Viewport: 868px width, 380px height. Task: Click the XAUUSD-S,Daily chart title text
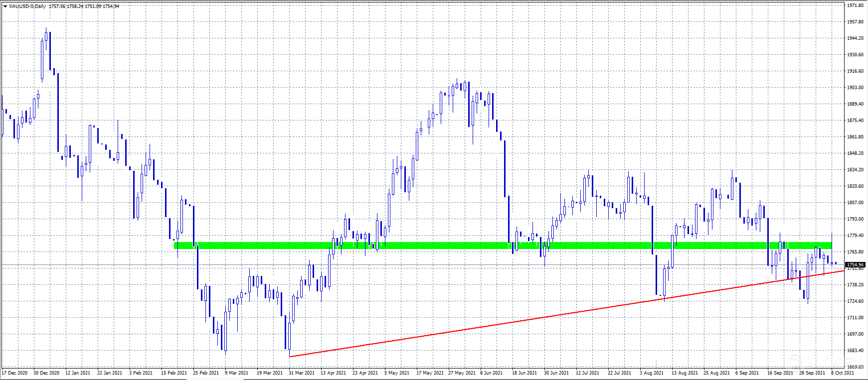click(28, 6)
